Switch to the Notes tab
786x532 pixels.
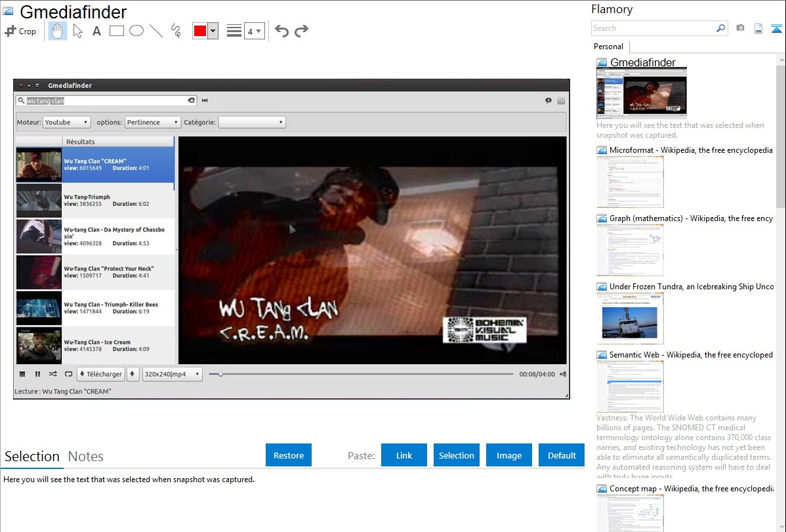tap(85, 457)
